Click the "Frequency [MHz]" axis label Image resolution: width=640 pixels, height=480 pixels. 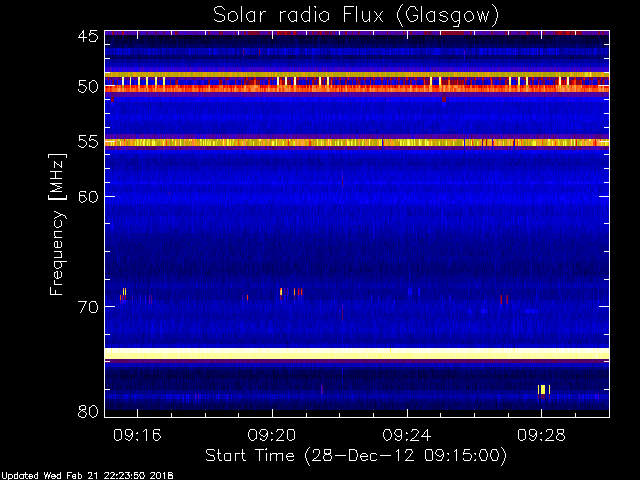[57, 224]
